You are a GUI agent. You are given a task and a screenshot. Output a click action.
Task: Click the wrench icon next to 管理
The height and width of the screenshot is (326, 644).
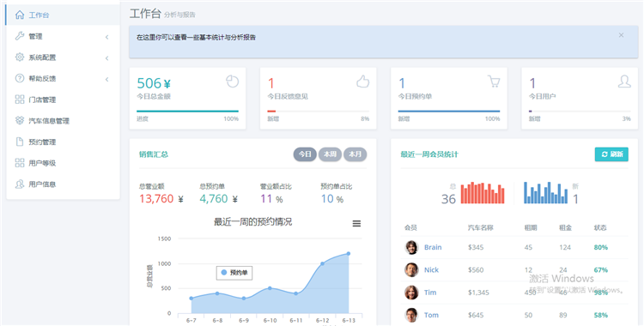click(19, 36)
